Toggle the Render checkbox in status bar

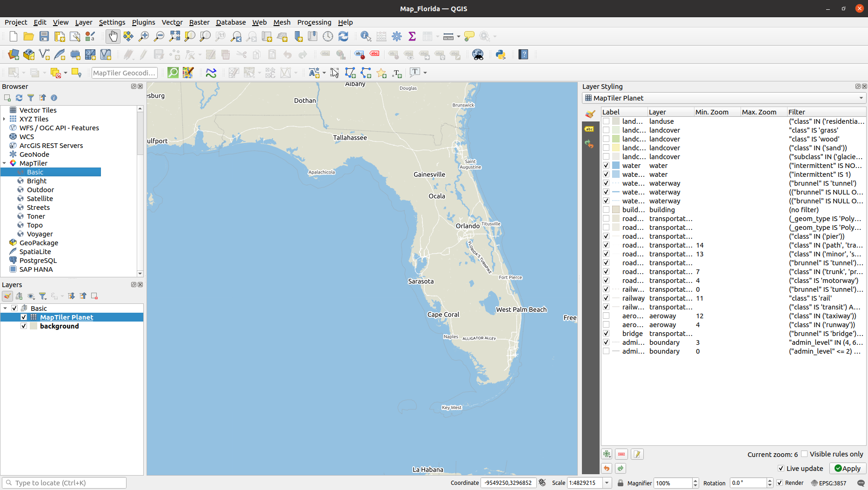pyautogui.click(x=780, y=483)
